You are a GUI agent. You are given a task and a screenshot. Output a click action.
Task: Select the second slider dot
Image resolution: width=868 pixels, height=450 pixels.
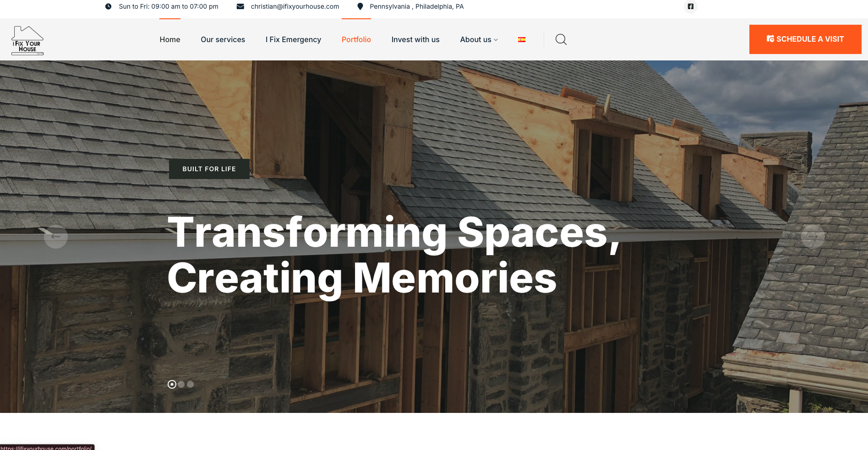pos(181,385)
